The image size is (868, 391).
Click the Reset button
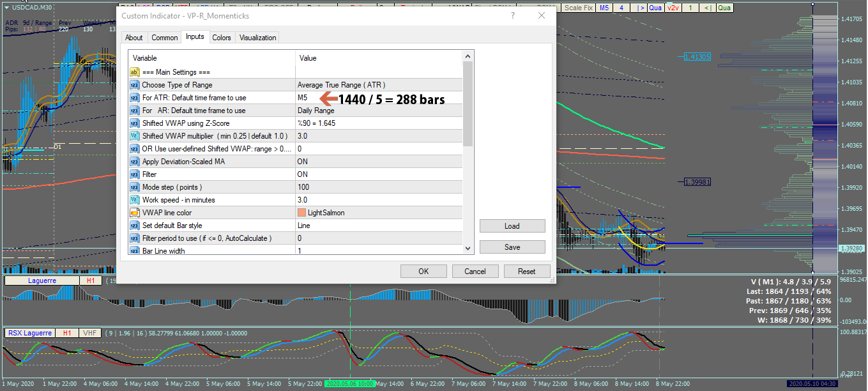point(526,272)
